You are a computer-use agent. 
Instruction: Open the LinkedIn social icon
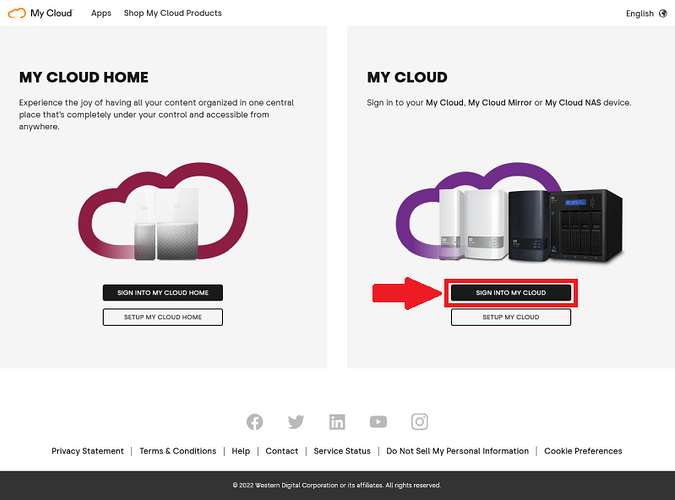337,422
